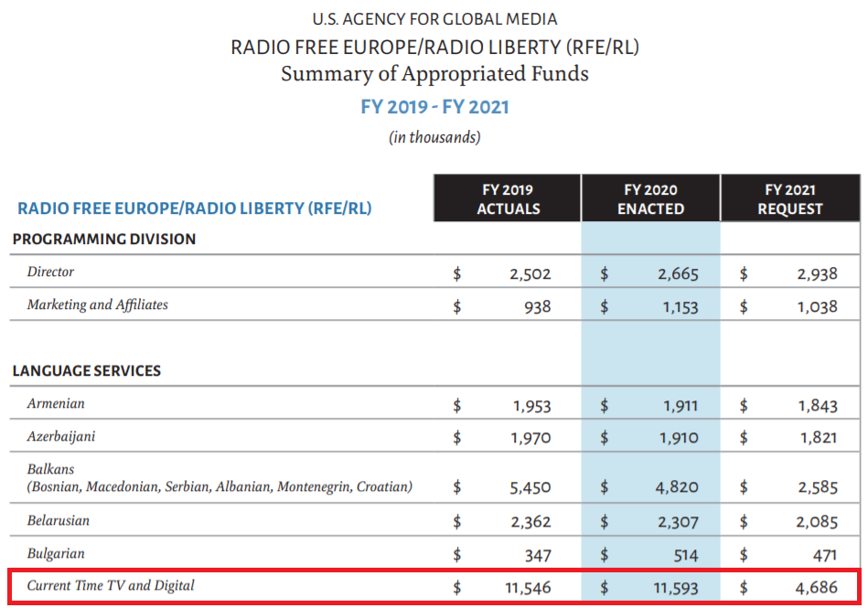Click the 'FY 2019 ACTUALS' column header
The width and height of the screenshot is (868, 608).
508,199
